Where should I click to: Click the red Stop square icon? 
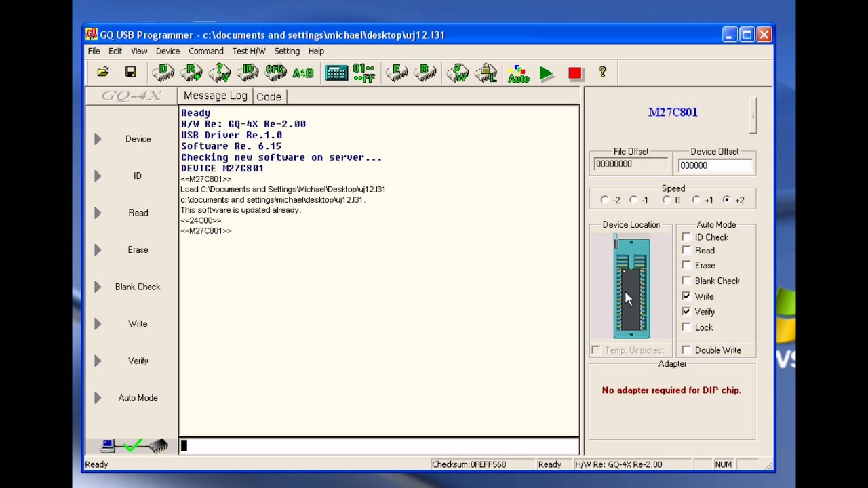coord(575,73)
